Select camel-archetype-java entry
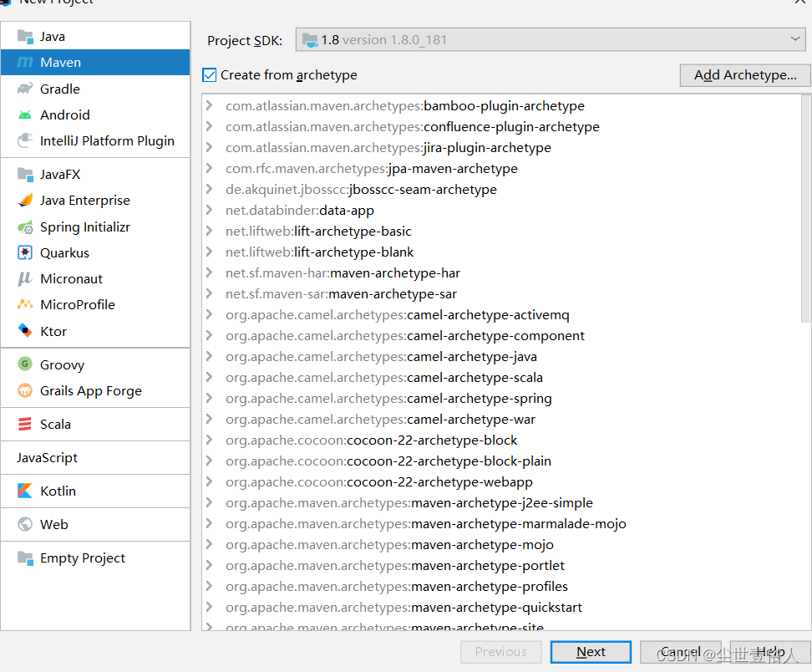Image resolution: width=812 pixels, height=672 pixels. pyautogui.click(x=381, y=356)
